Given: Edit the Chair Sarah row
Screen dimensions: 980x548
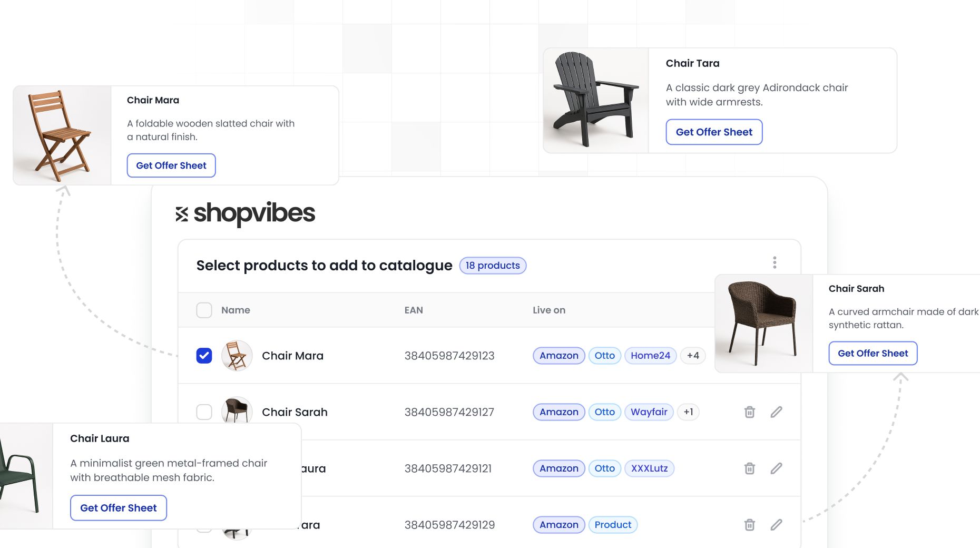Looking at the screenshot, I should click(x=776, y=412).
